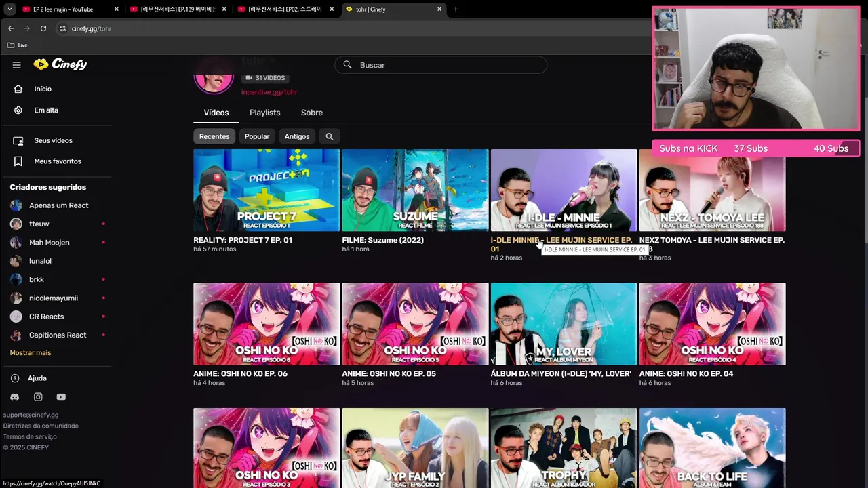Click the channel video search icon button
This screenshot has height=488, width=868.
point(329,136)
